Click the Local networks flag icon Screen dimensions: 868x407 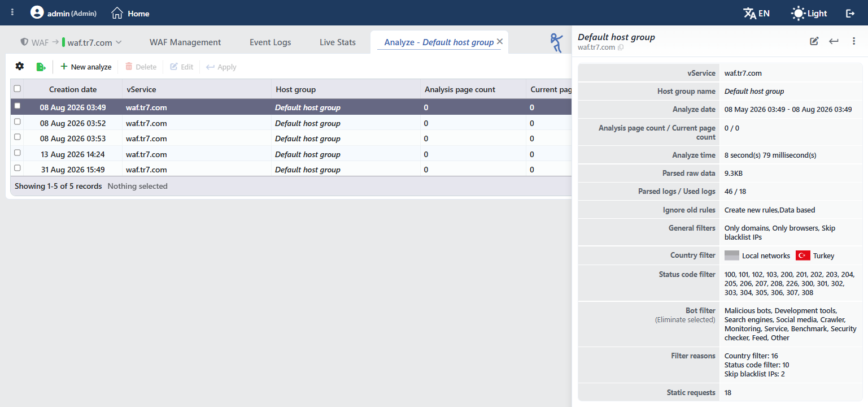(732, 256)
